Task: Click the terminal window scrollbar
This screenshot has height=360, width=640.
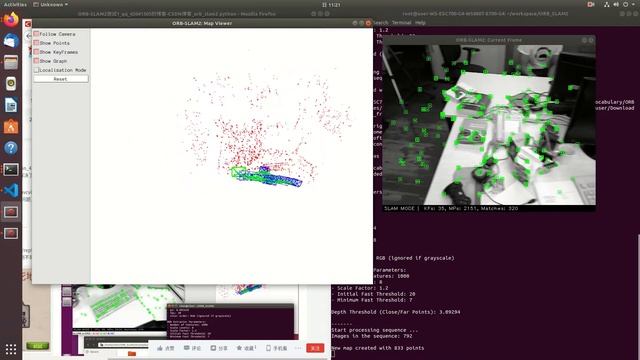Action: [638, 296]
